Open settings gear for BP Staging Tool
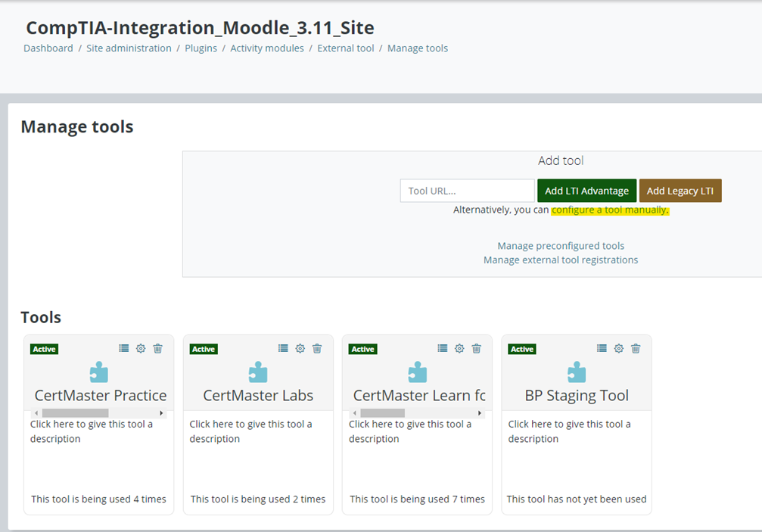Screen dimensions: 762x532 pyautogui.click(x=619, y=348)
